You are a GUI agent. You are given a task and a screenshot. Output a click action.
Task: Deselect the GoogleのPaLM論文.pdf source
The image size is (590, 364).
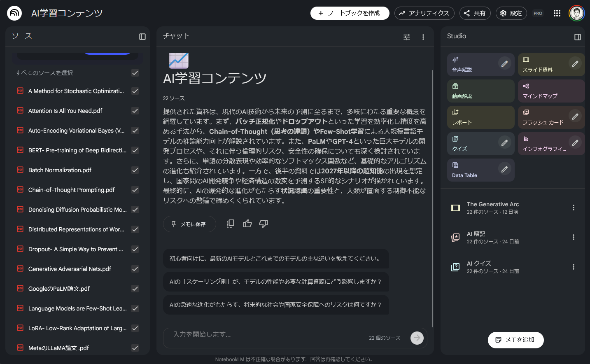[135, 289]
